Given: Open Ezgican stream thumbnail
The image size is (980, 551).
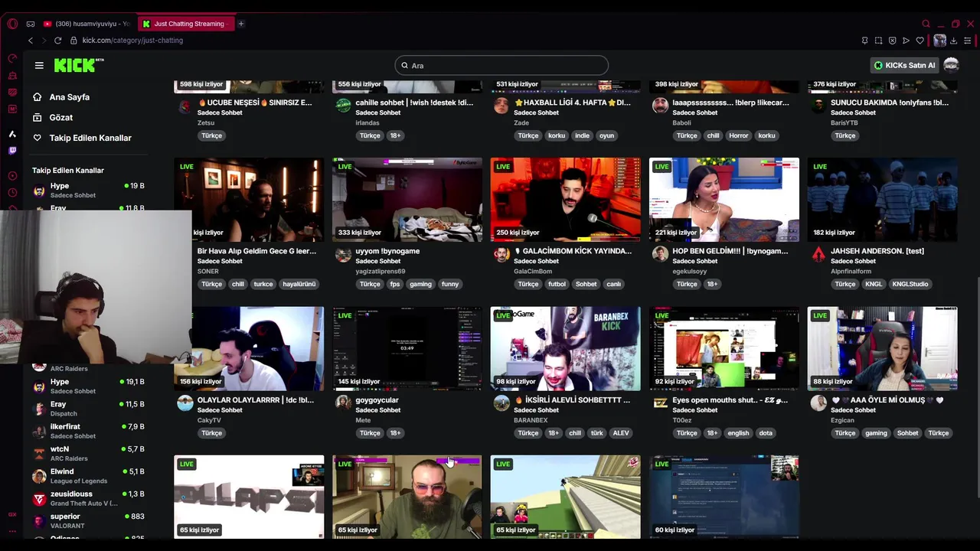Looking at the screenshot, I should point(882,349).
